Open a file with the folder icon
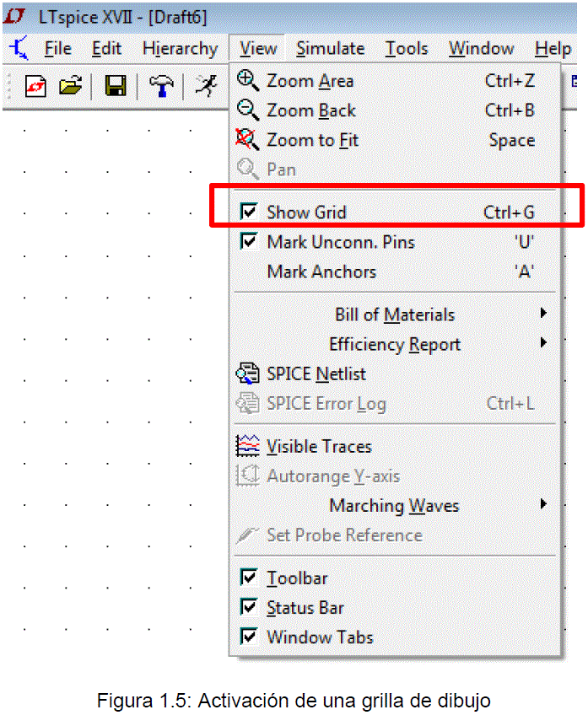Image resolution: width=588 pixels, height=715 pixels. coord(70,85)
